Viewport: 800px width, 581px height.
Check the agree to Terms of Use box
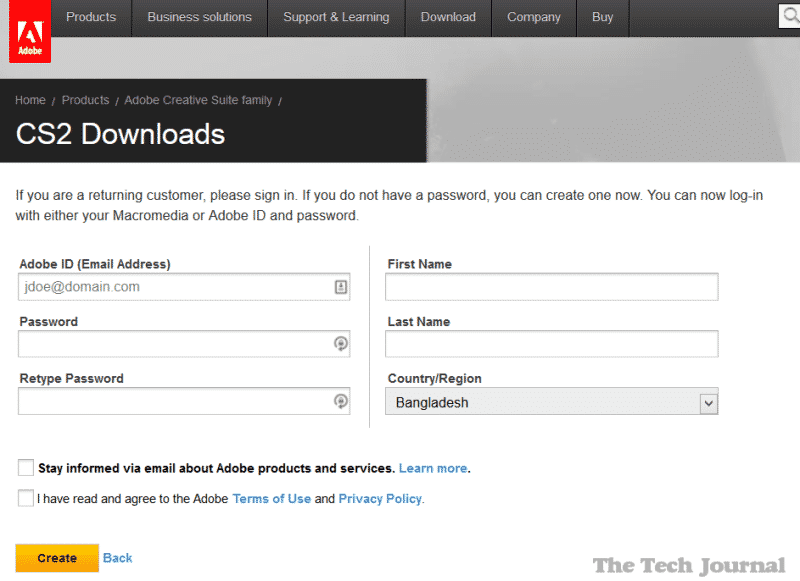26,498
